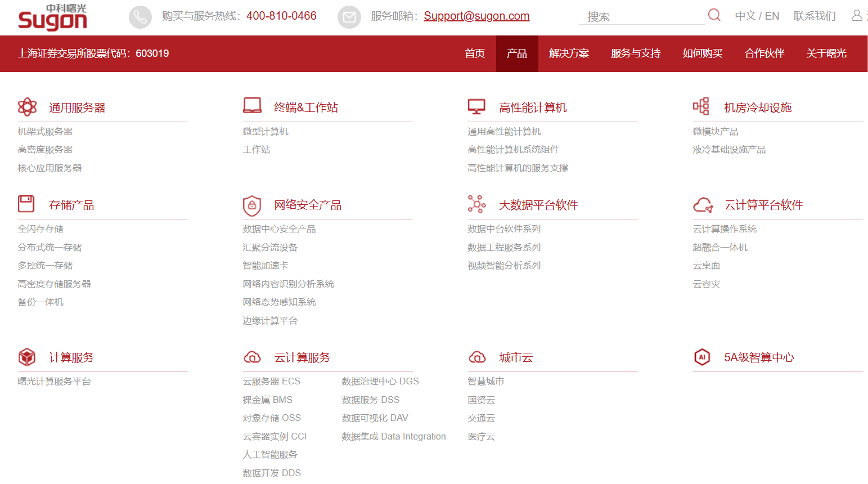
Task: Click the 存储产品 disk icon
Action: pyautogui.click(x=26, y=204)
